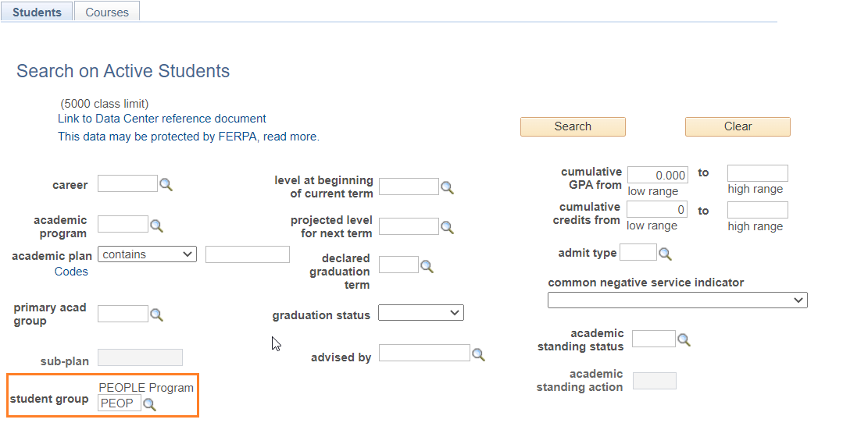Focus the cumulative GPA low range field

(658, 176)
